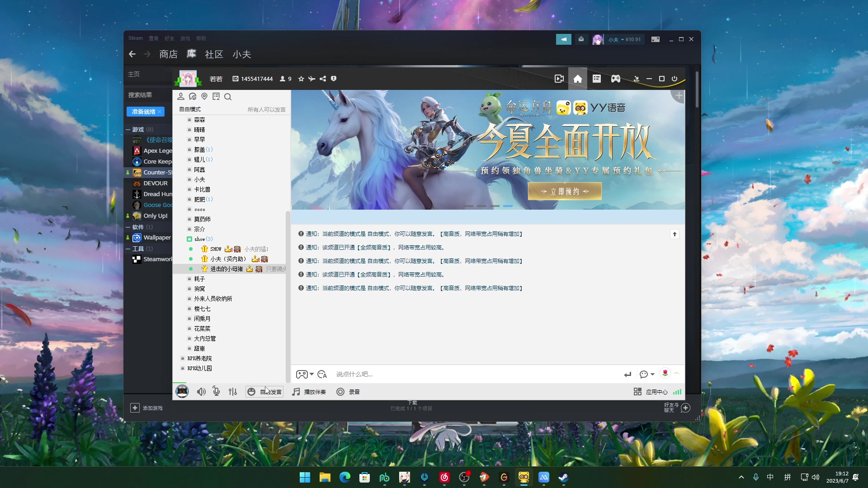The height and width of the screenshot is (488, 868).
Task: Click the scroll-to-top arrow in chat notices
Action: point(675,234)
